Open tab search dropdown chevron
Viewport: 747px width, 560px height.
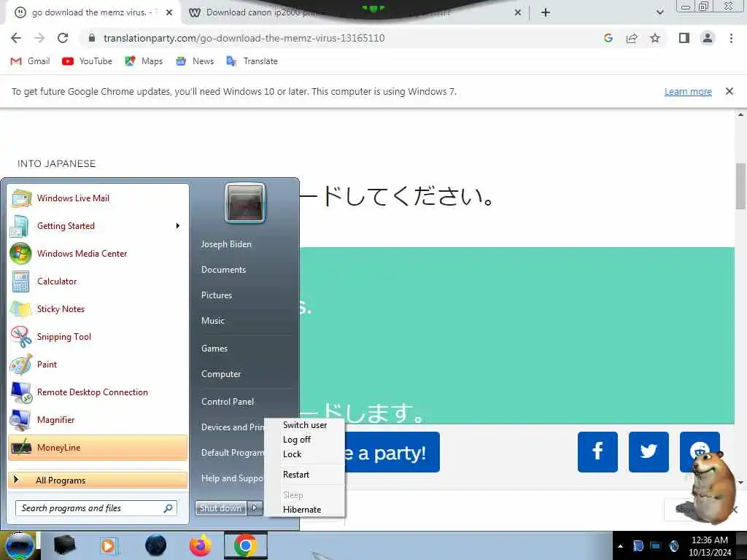pos(659,12)
